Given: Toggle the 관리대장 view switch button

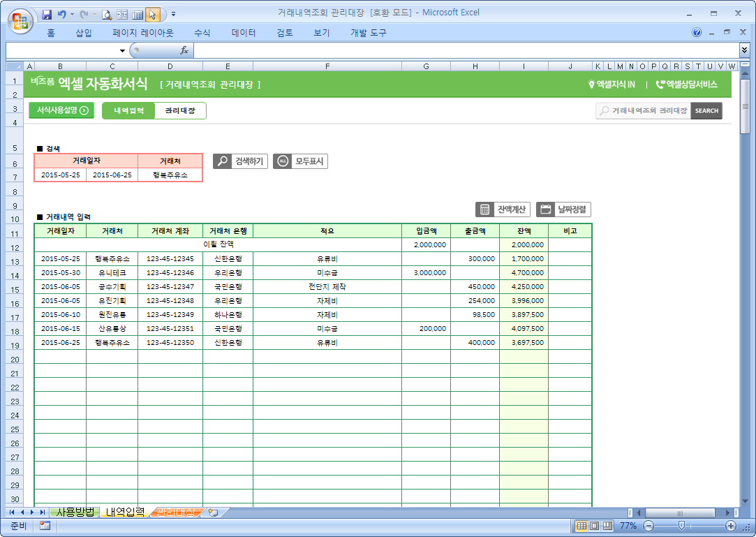Looking at the screenshot, I should coord(180,110).
